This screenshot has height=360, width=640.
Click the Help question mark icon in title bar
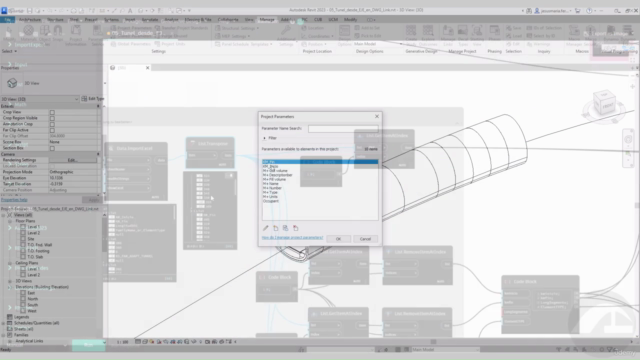pyautogui.click(x=589, y=11)
